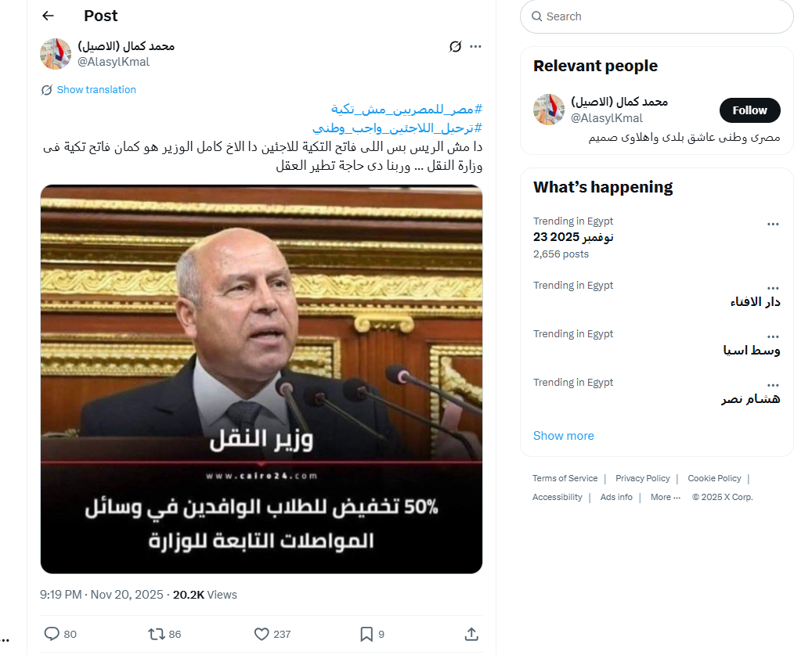Open options for Dar Al-Ifta trend
This screenshot has height=655, width=812.
tap(773, 287)
